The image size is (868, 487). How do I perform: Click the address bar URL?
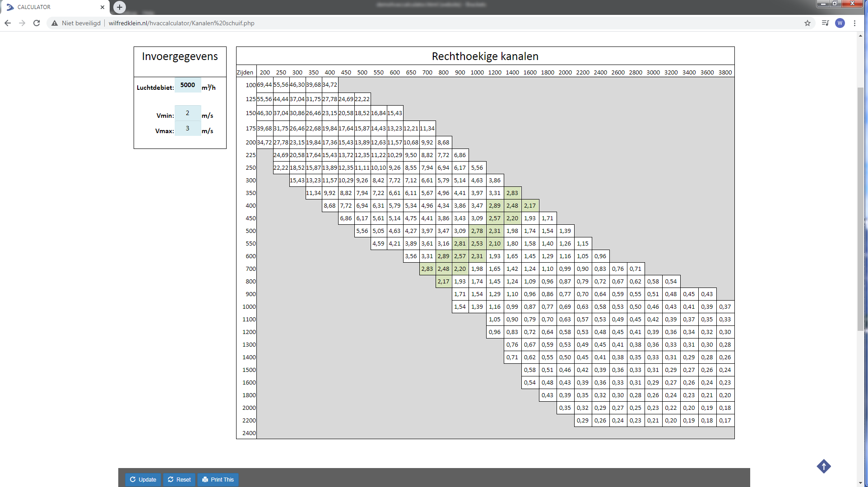click(x=181, y=23)
